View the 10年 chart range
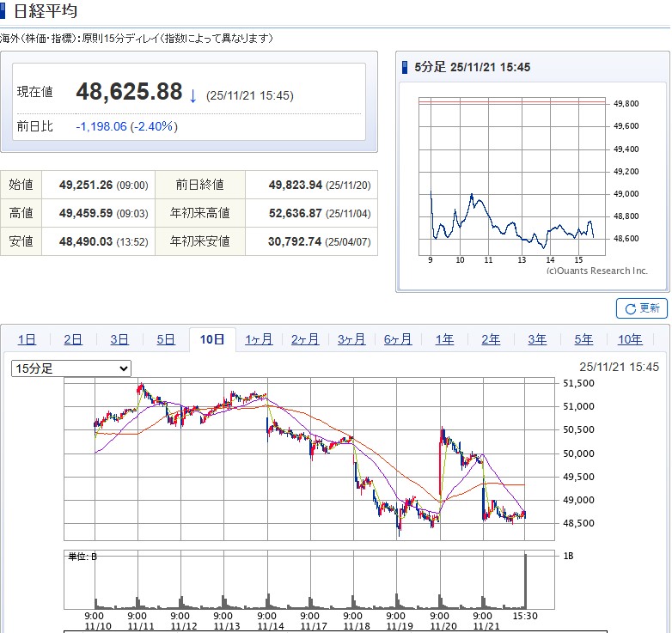Viewport: 672px width, 633px height. (x=630, y=339)
